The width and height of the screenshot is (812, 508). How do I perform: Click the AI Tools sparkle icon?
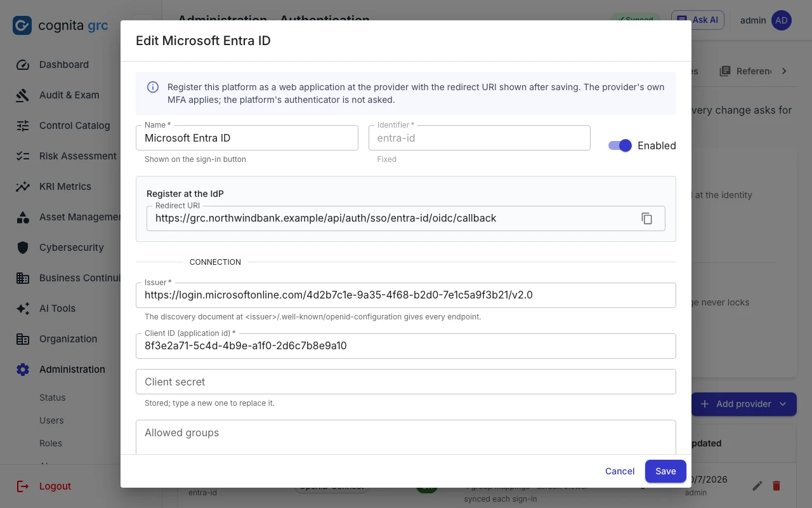pyautogui.click(x=23, y=309)
